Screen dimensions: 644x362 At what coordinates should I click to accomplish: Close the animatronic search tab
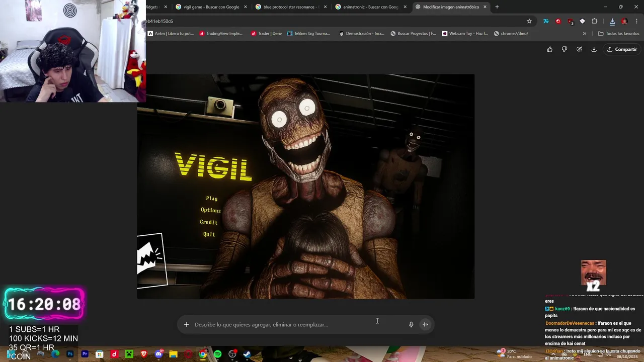point(405,7)
